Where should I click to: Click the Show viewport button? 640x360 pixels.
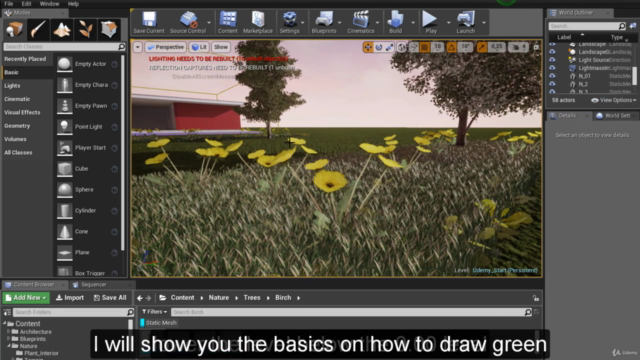pos(221,47)
